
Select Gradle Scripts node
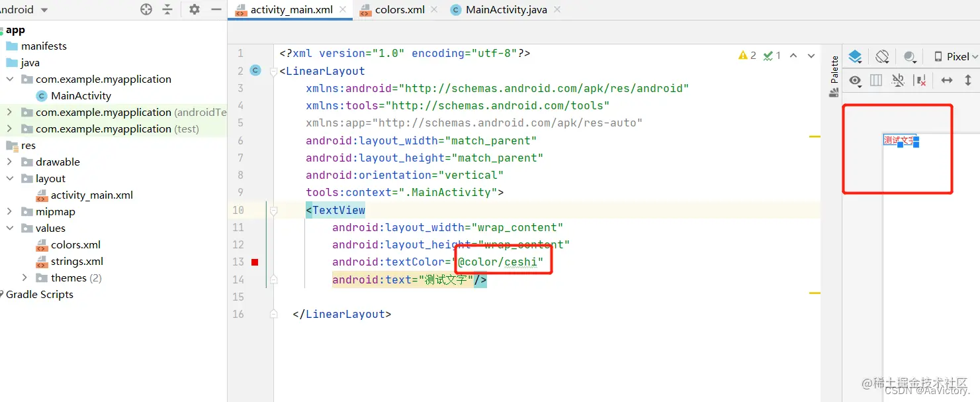[40, 294]
